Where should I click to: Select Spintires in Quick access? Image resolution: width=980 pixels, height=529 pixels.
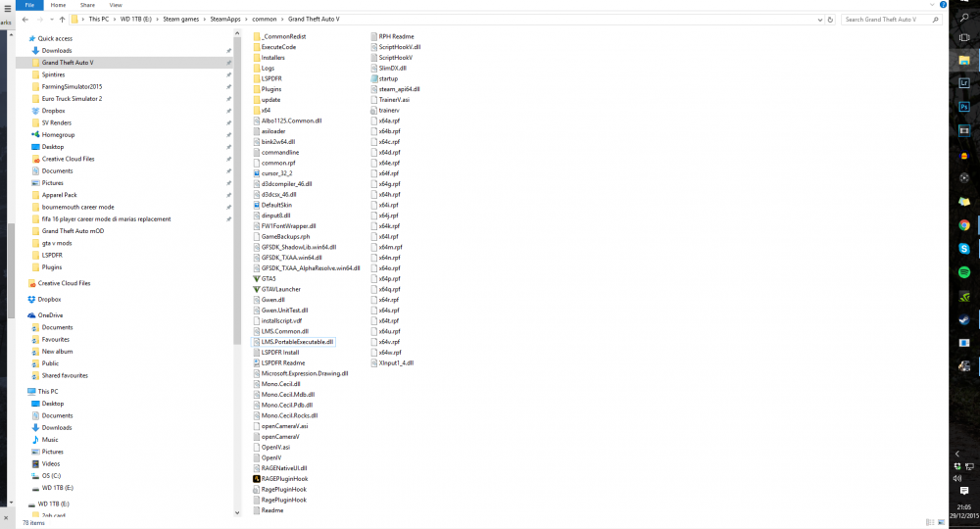click(53, 74)
